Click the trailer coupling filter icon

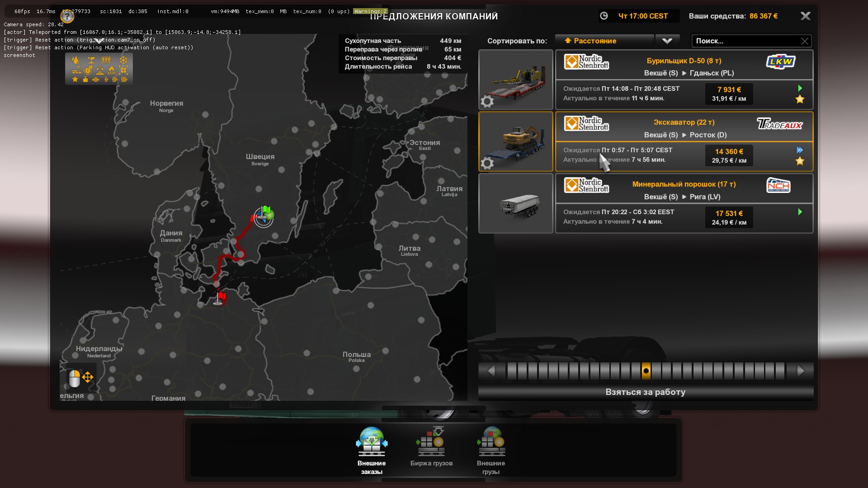pyautogui.click(x=96, y=80)
